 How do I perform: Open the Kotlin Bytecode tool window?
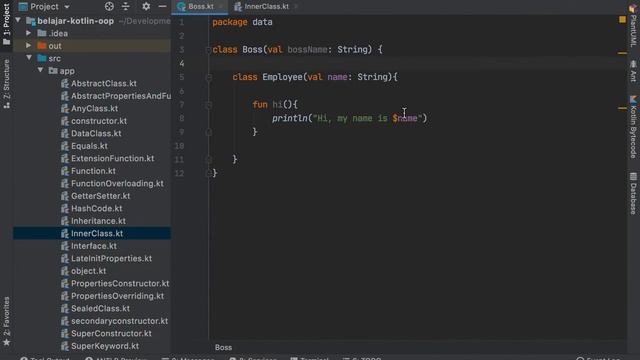[x=633, y=127]
